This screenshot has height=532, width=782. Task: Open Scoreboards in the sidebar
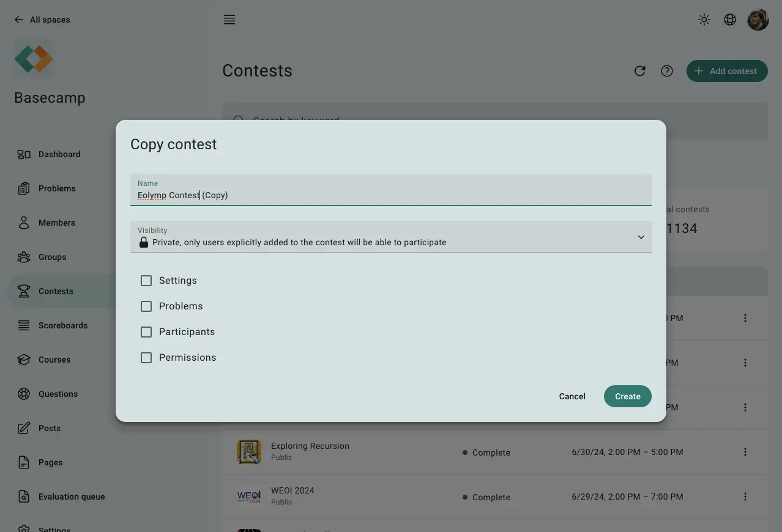coord(63,325)
